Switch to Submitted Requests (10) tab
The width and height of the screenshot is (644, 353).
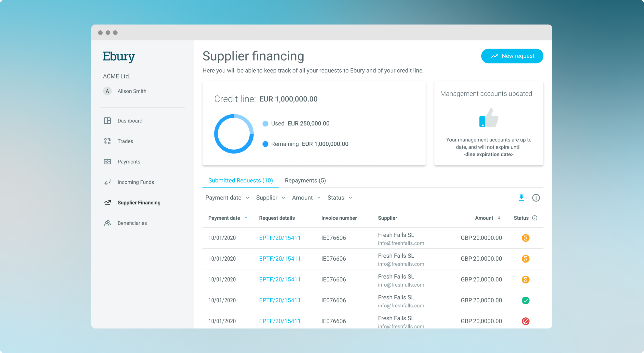pos(241,180)
